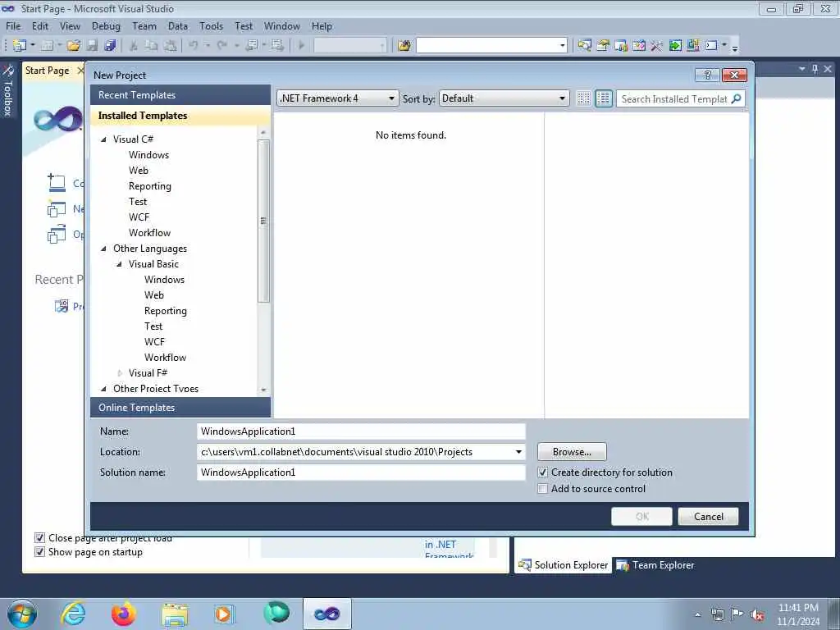Click the New Project toolbar icon
The image size is (840, 630).
click(20, 46)
